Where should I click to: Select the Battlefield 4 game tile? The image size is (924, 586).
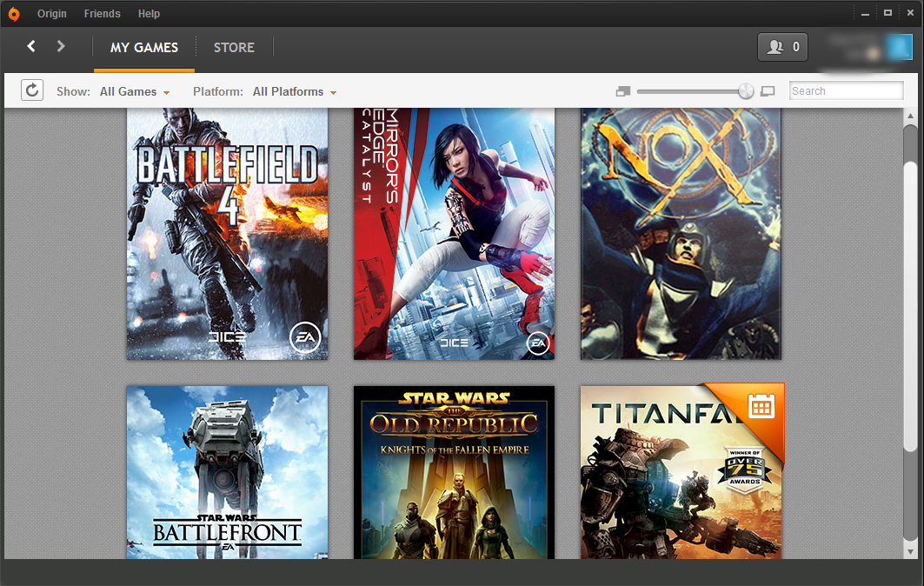click(228, 234)
